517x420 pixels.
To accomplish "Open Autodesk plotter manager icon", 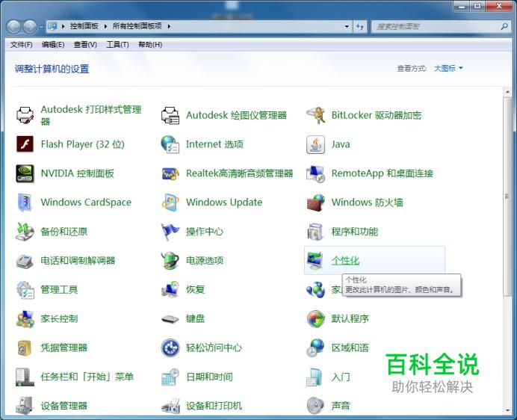I will [170, 115].
